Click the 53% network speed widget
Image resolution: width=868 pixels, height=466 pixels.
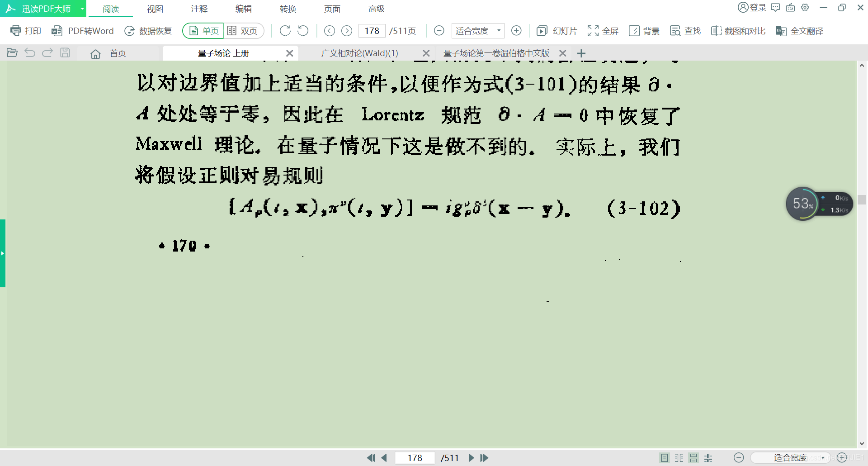[819, 204]
